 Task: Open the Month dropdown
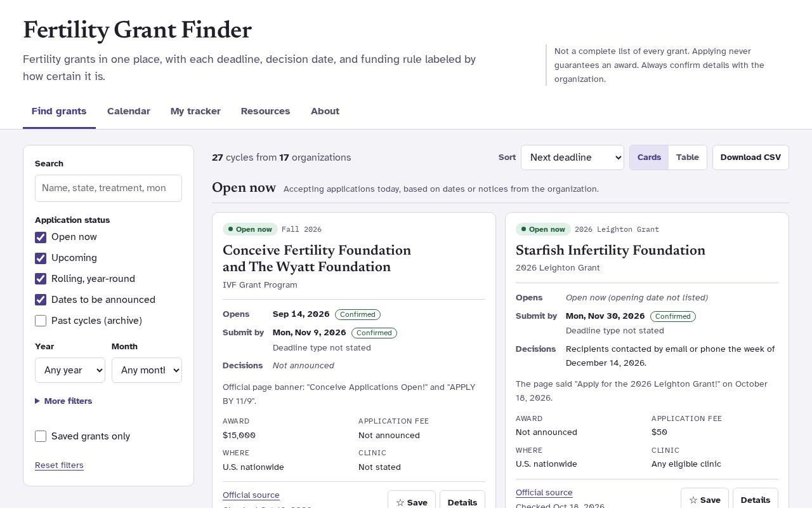pos(147,370)
